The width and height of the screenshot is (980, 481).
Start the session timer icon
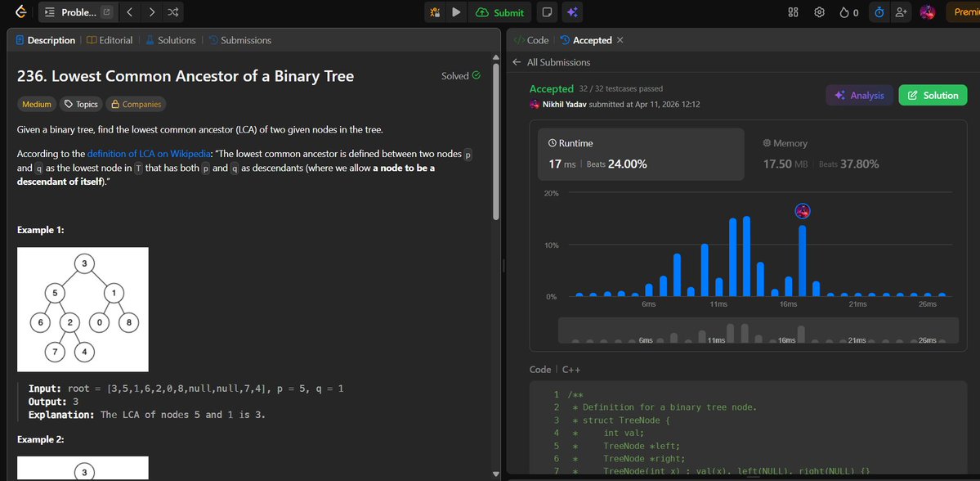pyautogui.click(x=880, y=12)
